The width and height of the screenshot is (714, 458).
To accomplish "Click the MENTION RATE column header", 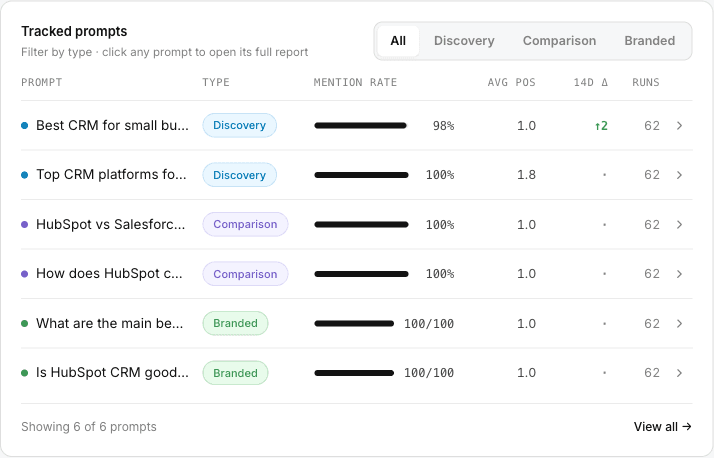I will [355, 82].
